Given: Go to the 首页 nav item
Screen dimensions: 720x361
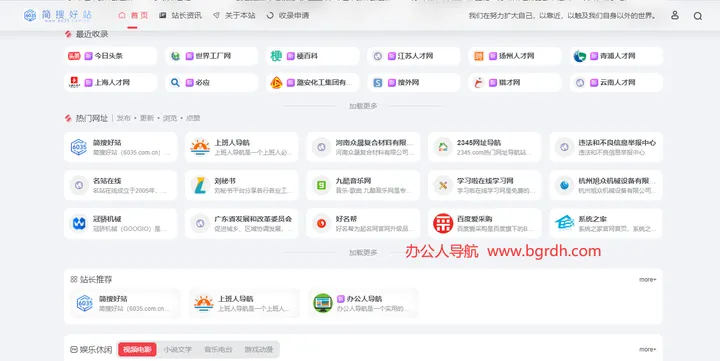Looking at the screenshot, I should (x=133, y=16).
